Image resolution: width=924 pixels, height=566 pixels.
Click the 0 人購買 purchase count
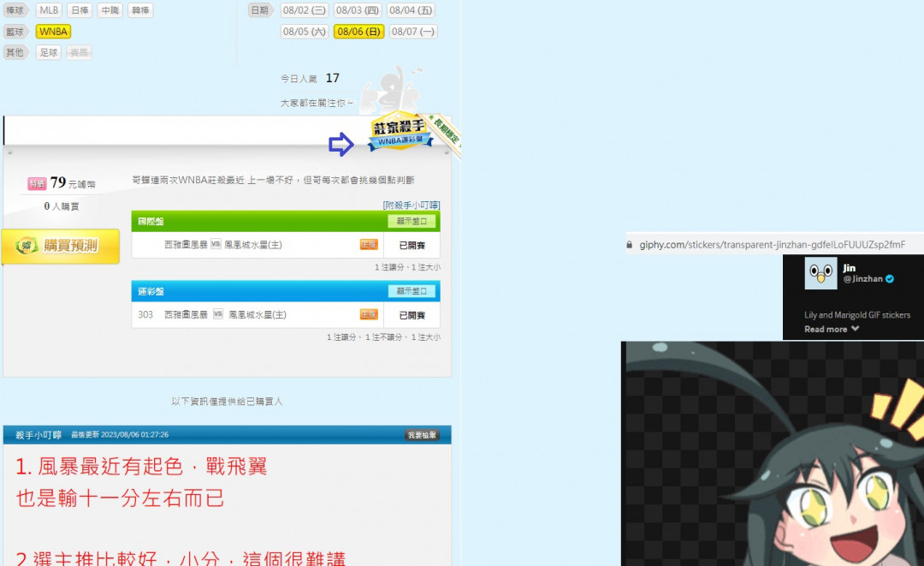click(62, 206)
